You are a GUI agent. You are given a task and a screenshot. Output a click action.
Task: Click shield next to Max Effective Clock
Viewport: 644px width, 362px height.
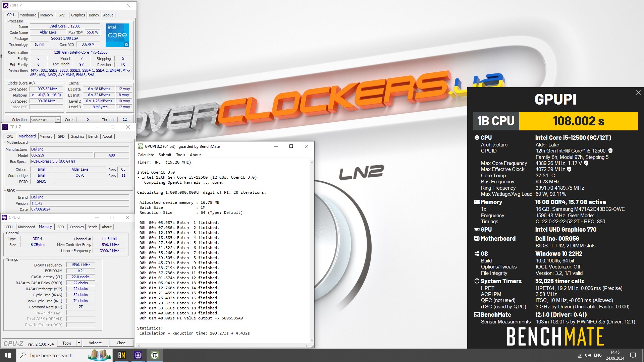click(569, 169)
